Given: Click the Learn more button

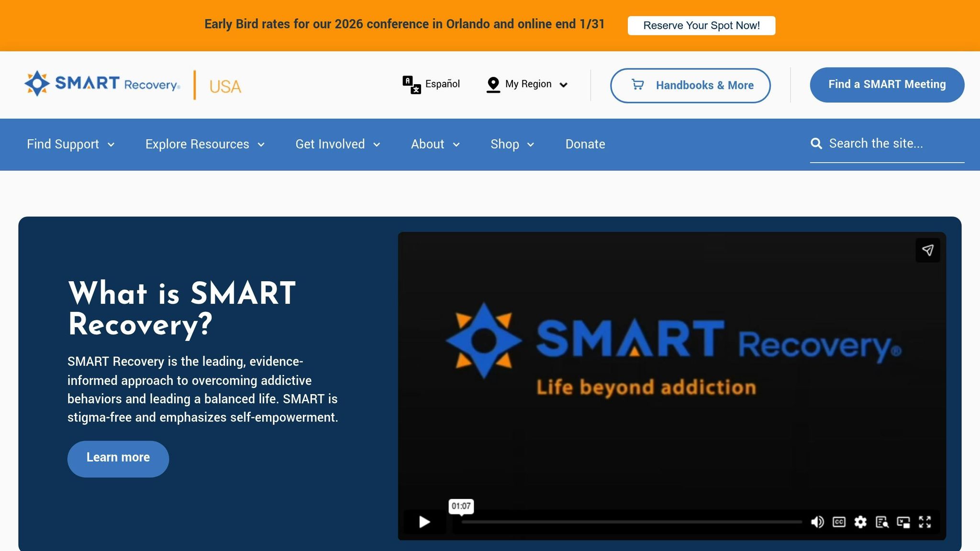Looking at the screenshot, I should (x=118, y=459).
